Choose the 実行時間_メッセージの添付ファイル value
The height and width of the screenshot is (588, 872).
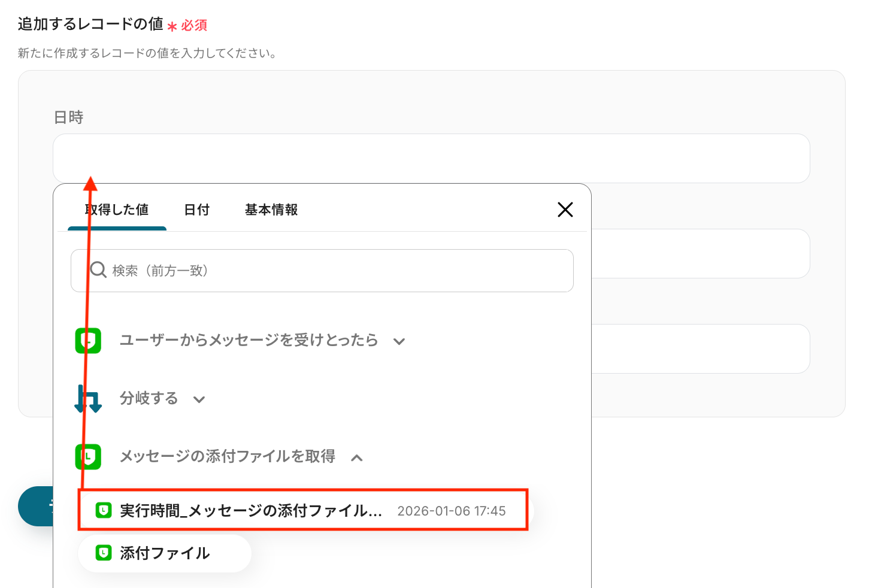(251, 511)
